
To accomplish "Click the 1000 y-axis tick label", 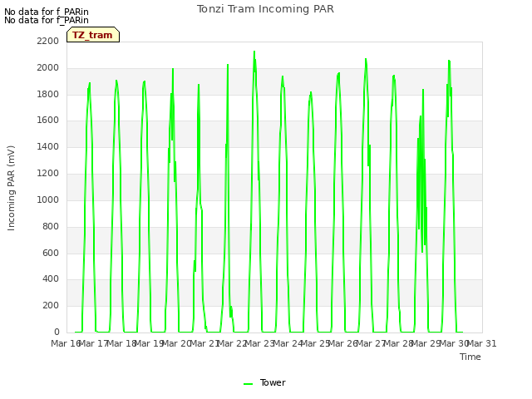I will coord(48,199).
